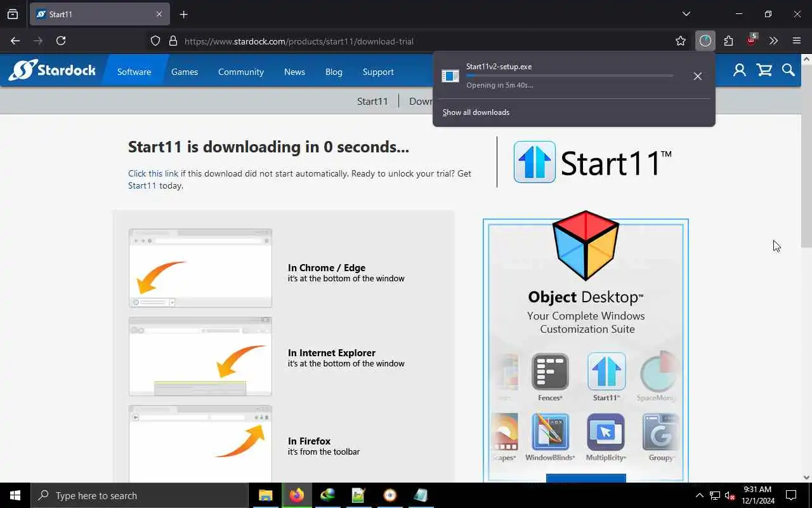This screenshot has height=508, width=812.
Task: Open File Explorer from taskbar
Action: (x=265, y=495)
